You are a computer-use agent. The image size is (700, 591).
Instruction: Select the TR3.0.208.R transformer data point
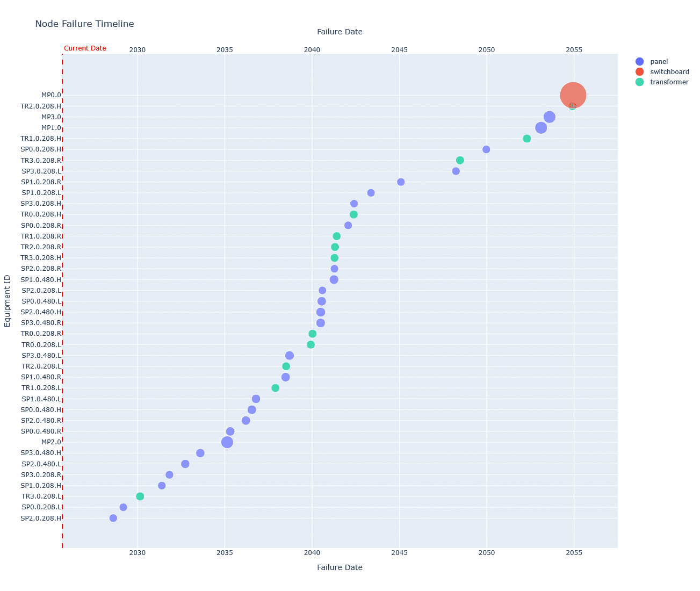pyautogui.click(x=460, y=161)
